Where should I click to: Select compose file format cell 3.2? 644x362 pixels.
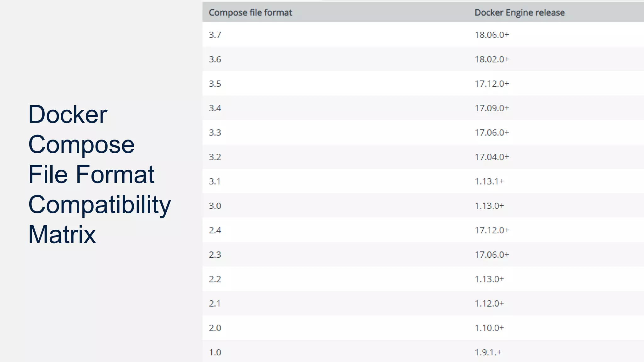[215, 157]
